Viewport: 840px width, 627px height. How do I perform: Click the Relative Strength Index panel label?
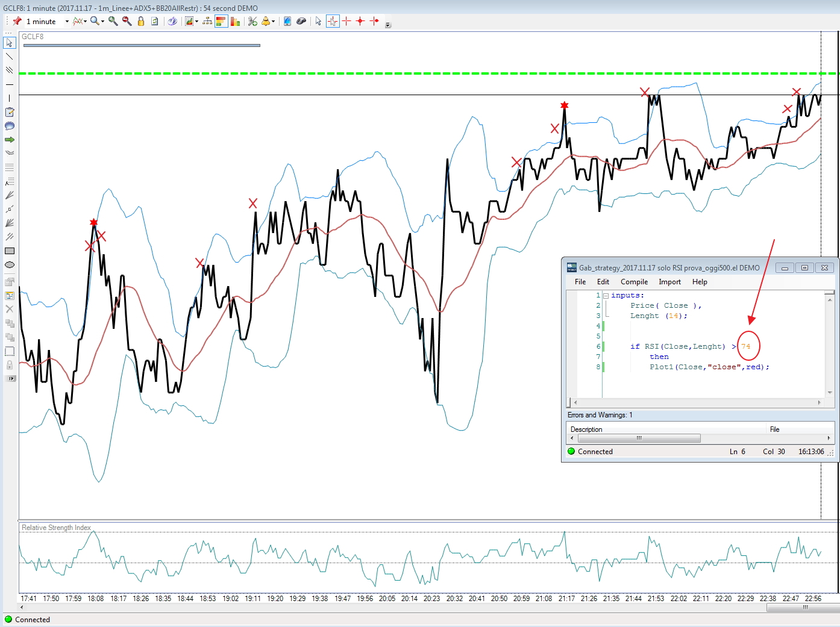pyautogui.click(x=56, y=528)
